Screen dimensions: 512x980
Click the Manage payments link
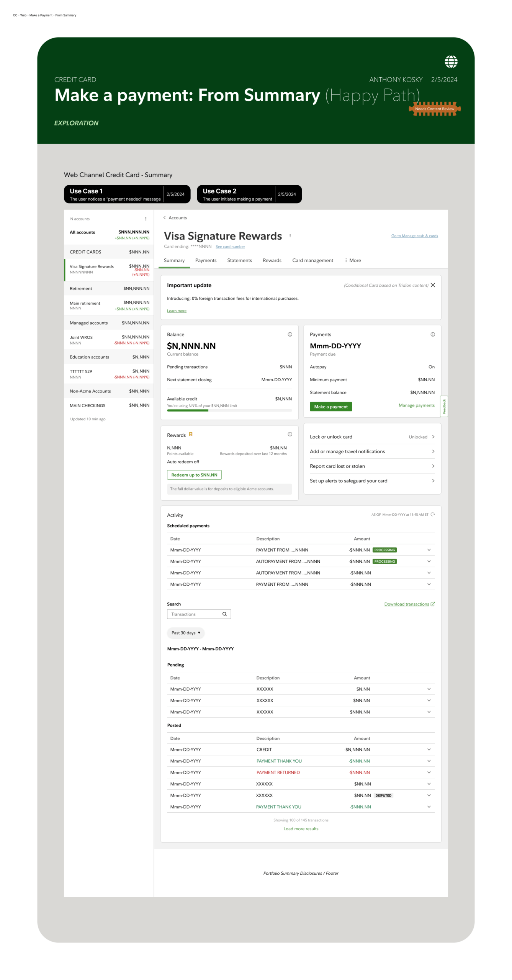(416, 405)
